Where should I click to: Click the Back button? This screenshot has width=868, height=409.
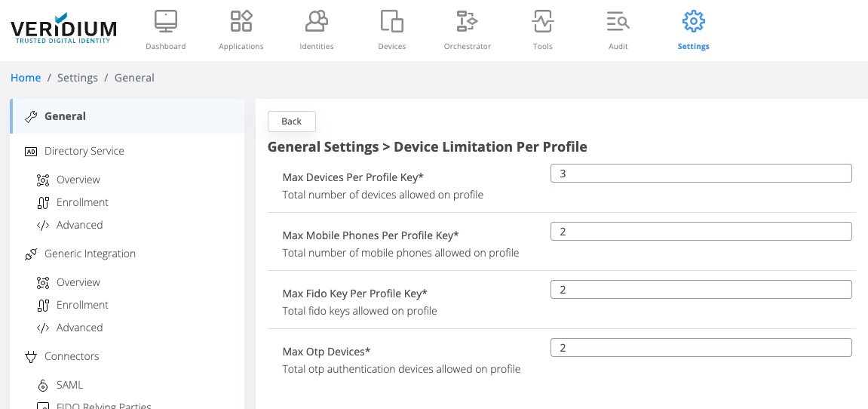click(291, 121)
